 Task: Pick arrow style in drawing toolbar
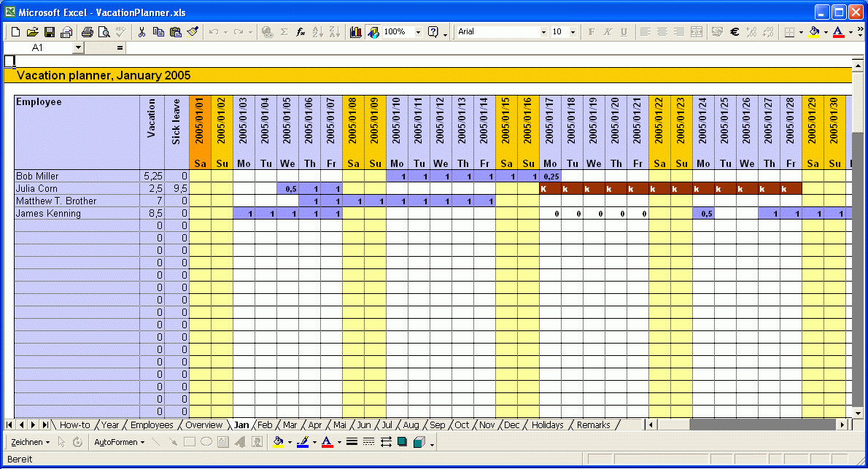pos(386,442)
